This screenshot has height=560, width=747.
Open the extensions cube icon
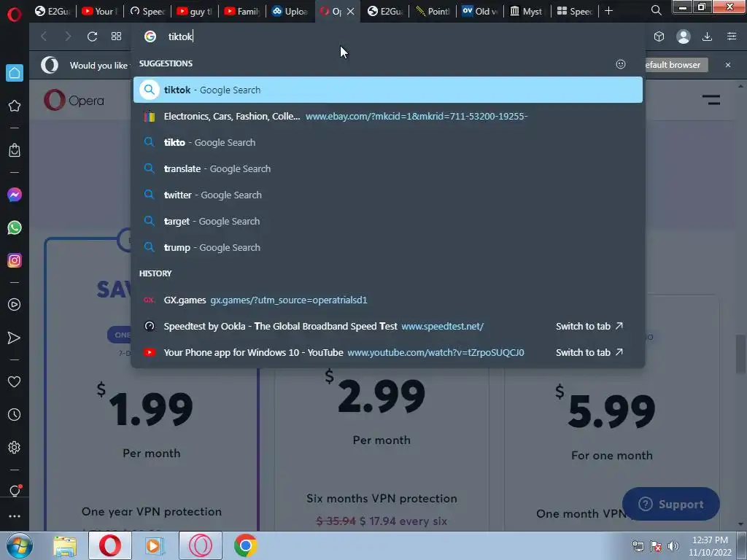point(659,36)
